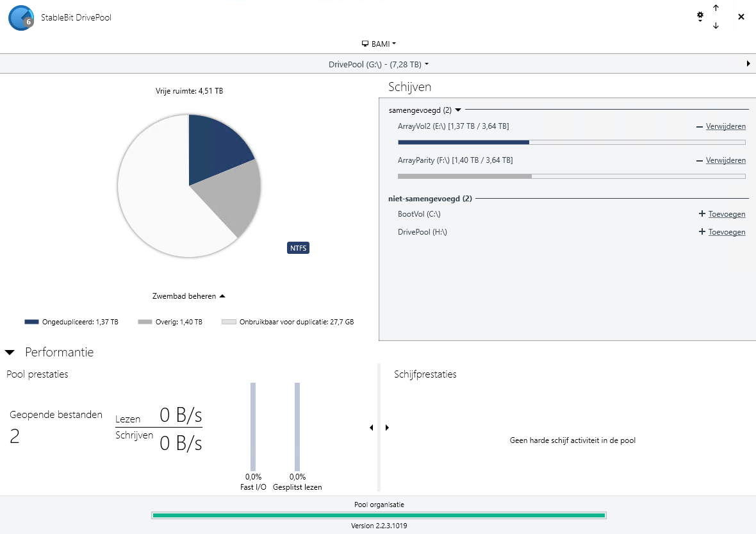The height and width of the screenshot is (534, 756).
Task: Click the Fast I/O gauge bar
Action: point(253,427)
